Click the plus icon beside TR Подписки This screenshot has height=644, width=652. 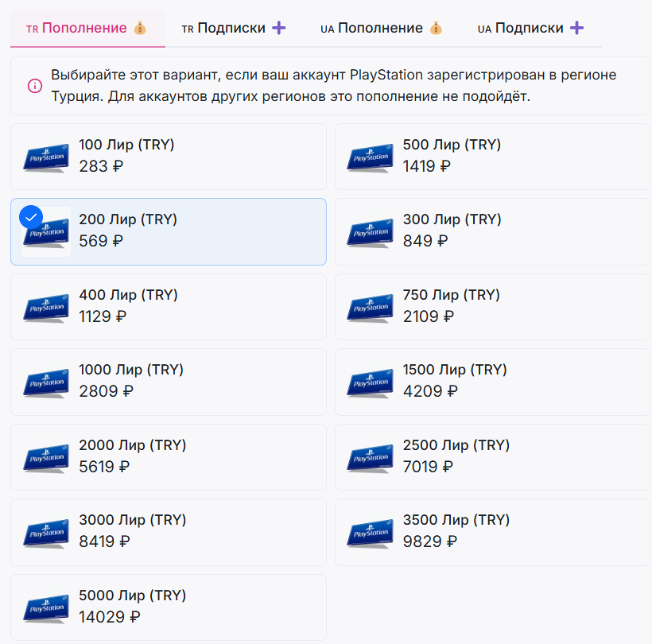(x=278, y=29)
